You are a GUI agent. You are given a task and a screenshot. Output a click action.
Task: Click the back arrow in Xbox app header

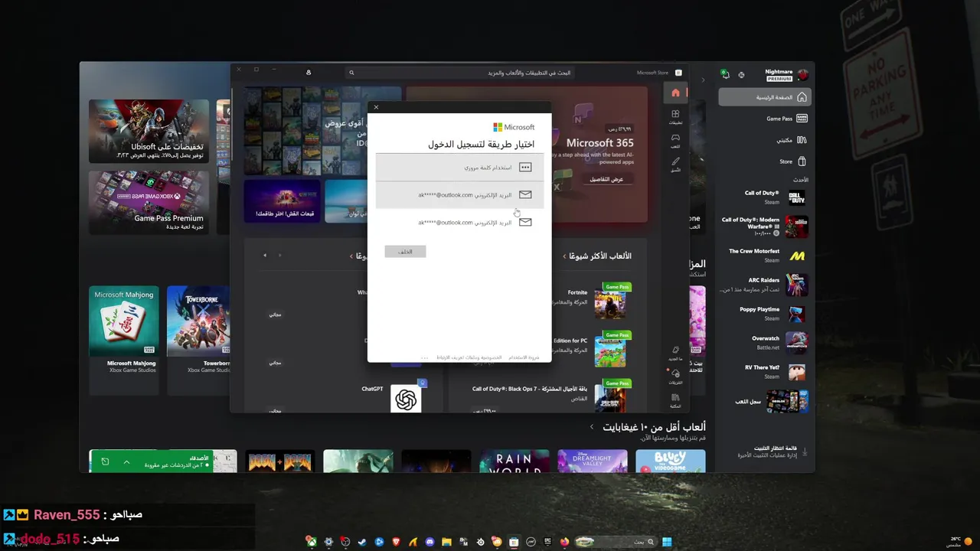click(703, 80)
